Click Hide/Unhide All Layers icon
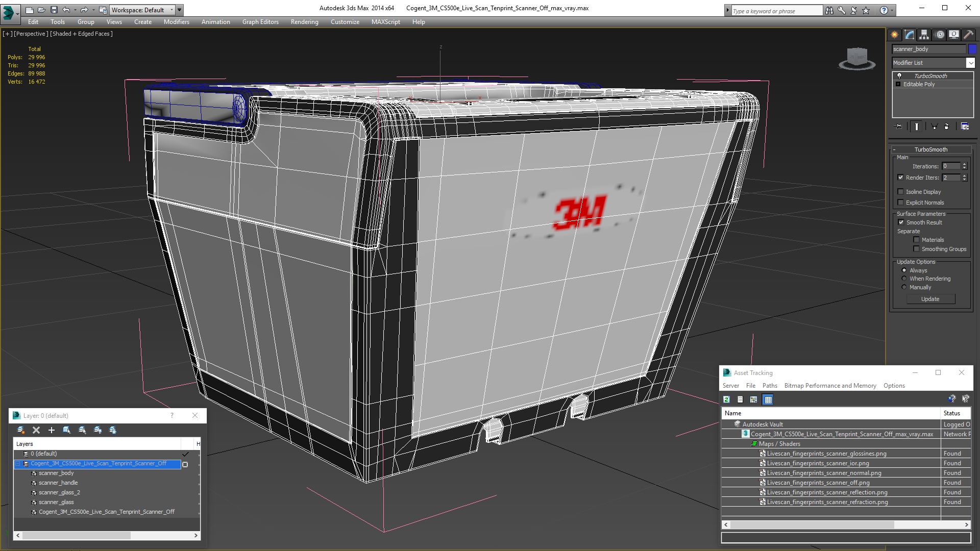The height and width of the screenshot is (551, 980). [x=97, y=430]
